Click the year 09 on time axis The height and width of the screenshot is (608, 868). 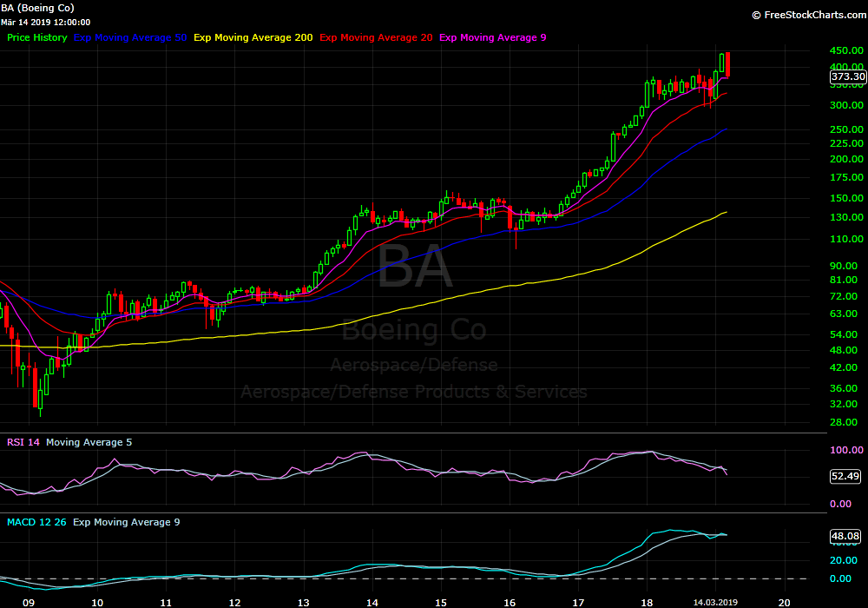click(29, 603)
